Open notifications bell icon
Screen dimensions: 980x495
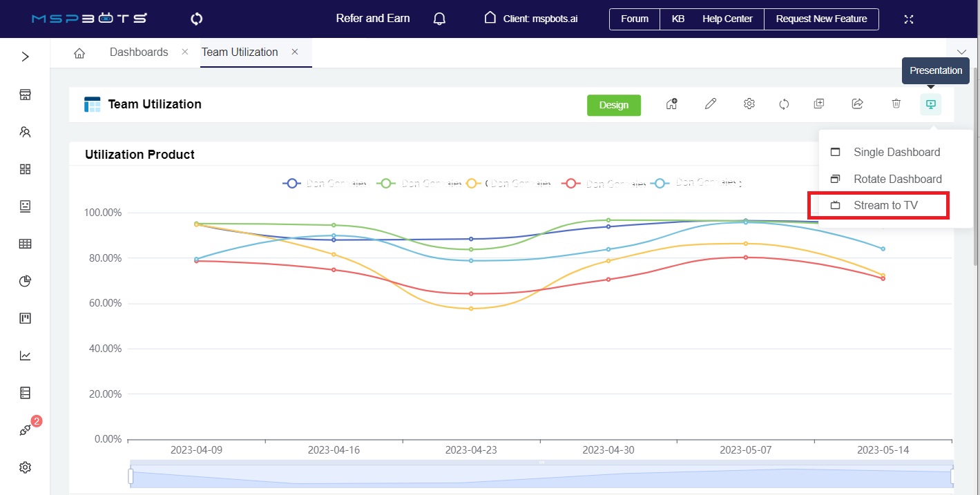[439, 19]
